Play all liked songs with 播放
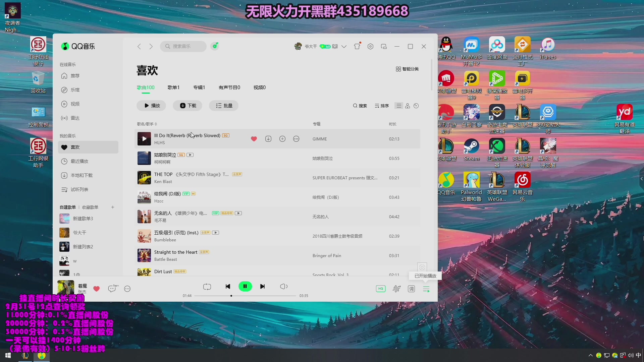The image size is (644, 362). pyautogui.click(x=152, y=106)
